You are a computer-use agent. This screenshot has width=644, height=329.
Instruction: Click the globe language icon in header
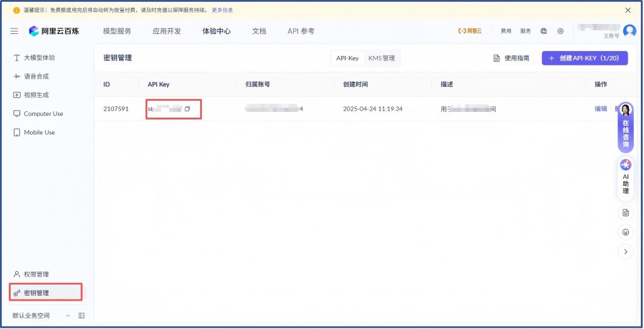click(543, 31)
